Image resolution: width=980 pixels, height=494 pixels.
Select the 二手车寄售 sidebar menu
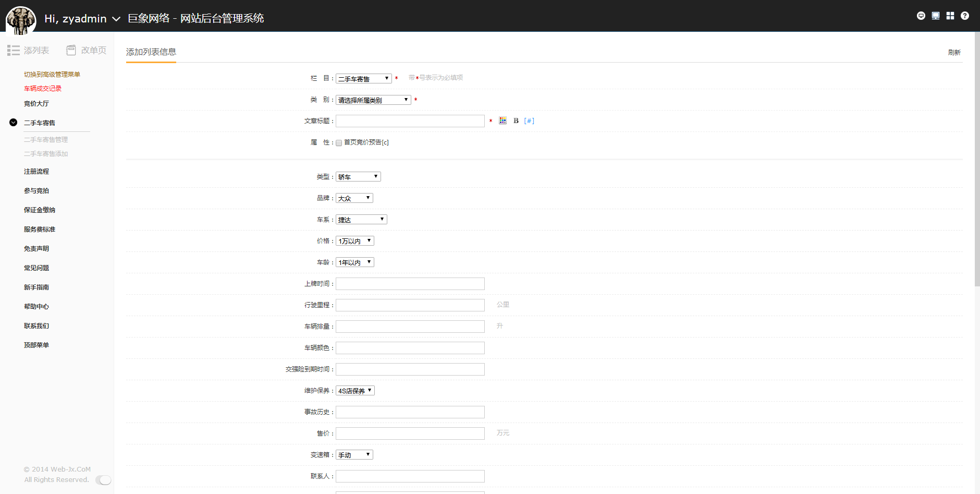tap(40, 123)
